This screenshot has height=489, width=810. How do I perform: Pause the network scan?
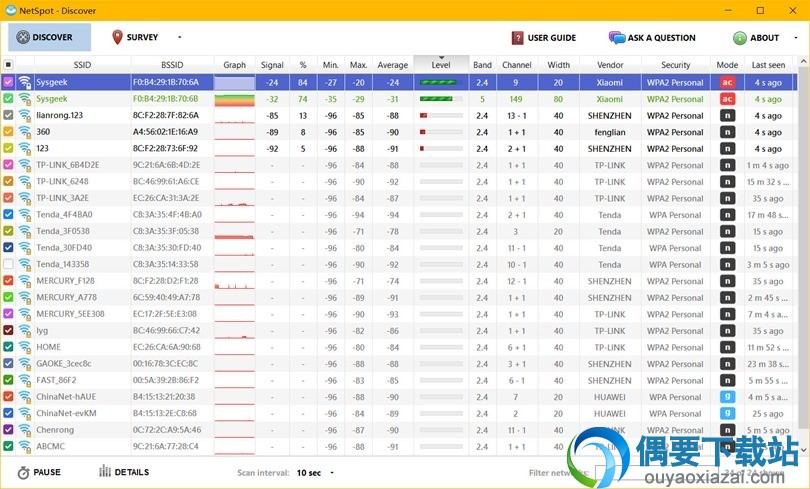(39, 472)
